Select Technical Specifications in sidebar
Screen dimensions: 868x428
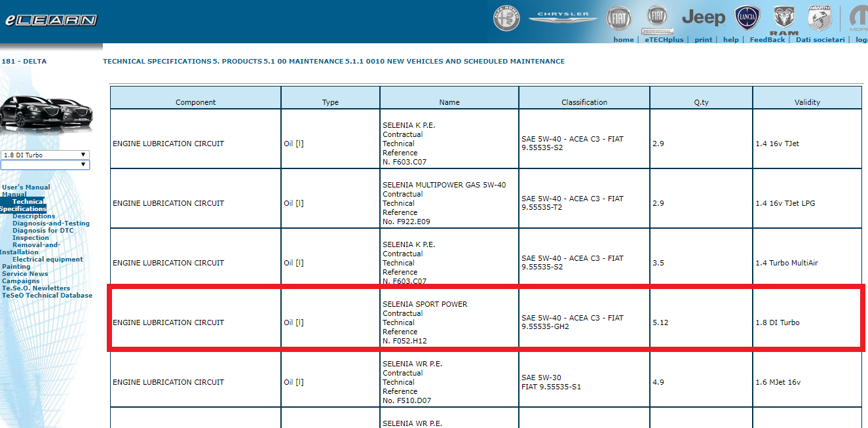(x=23, y=205)
